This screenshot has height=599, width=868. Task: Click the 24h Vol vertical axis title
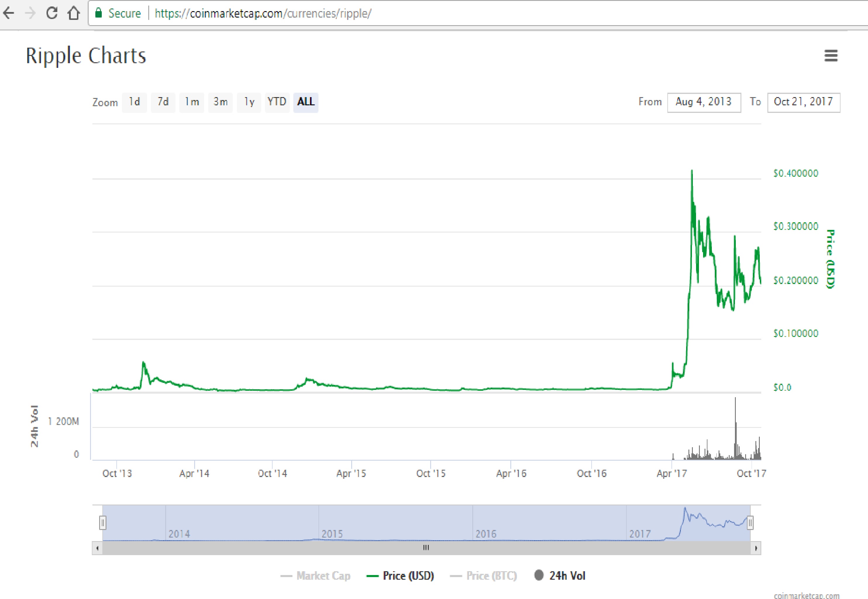(34, 426)
